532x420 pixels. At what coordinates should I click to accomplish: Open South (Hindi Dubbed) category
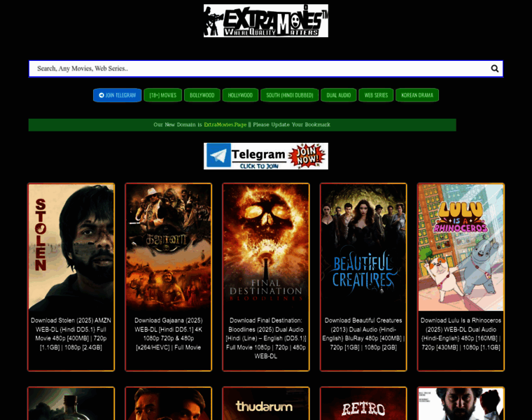pyautogui.click(x=290, y=95)
